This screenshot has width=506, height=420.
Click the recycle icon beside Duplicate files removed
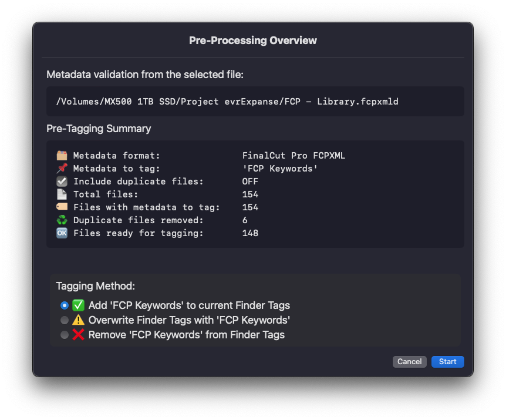pos(62,220)
